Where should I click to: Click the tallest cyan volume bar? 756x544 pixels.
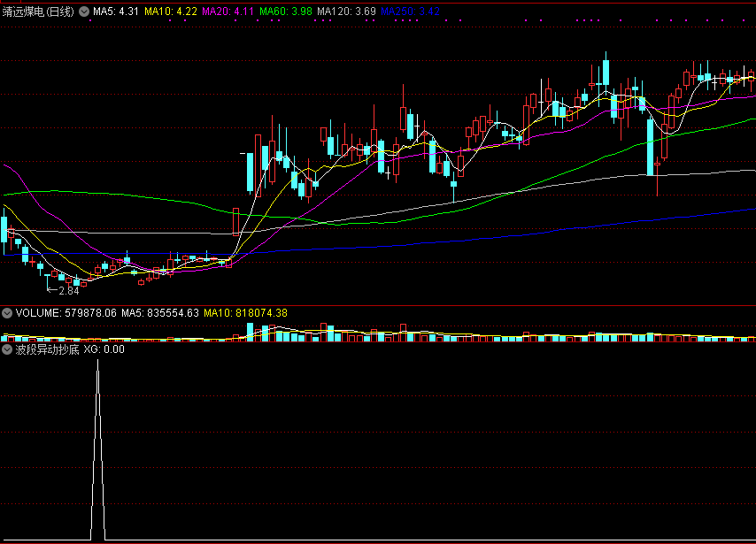click(x=250, y=332)
